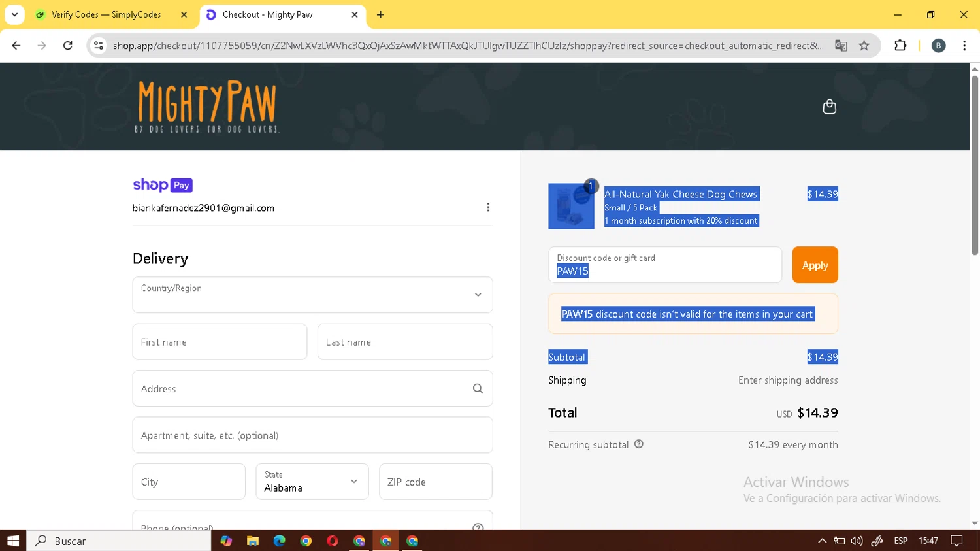Open the Copilot taskbar icon

coord(226,541)
